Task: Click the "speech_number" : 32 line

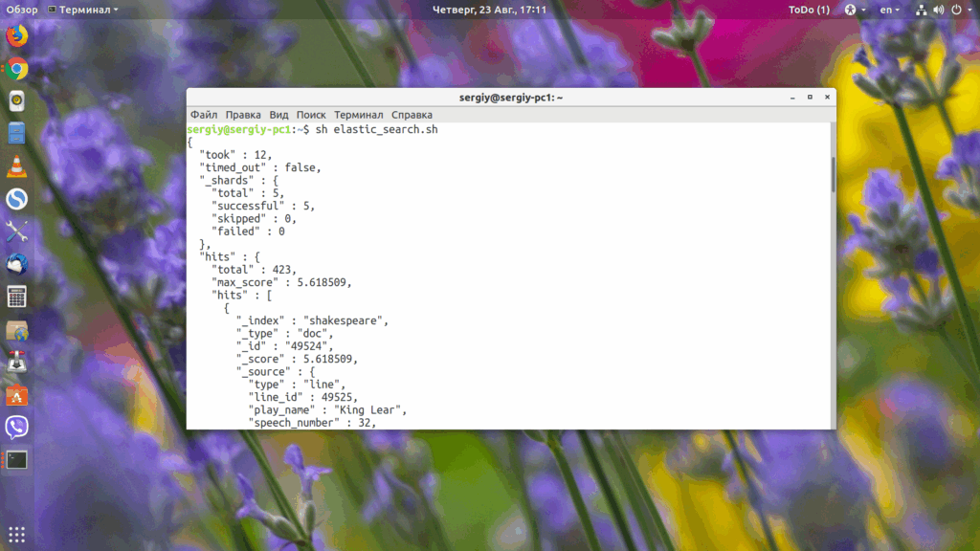Action: pos(312,423)
